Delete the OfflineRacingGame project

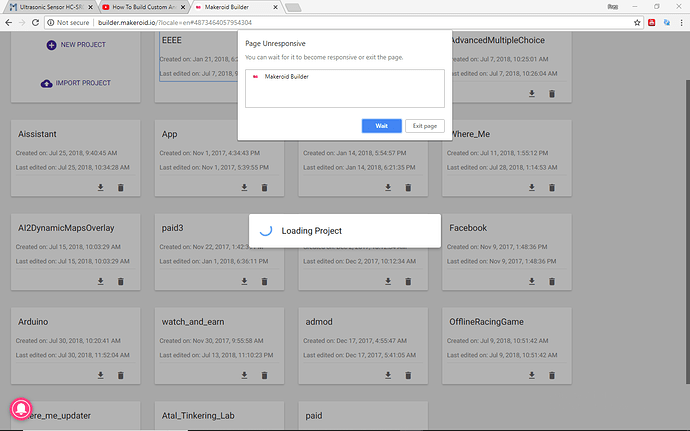click(x=552, y=375)
